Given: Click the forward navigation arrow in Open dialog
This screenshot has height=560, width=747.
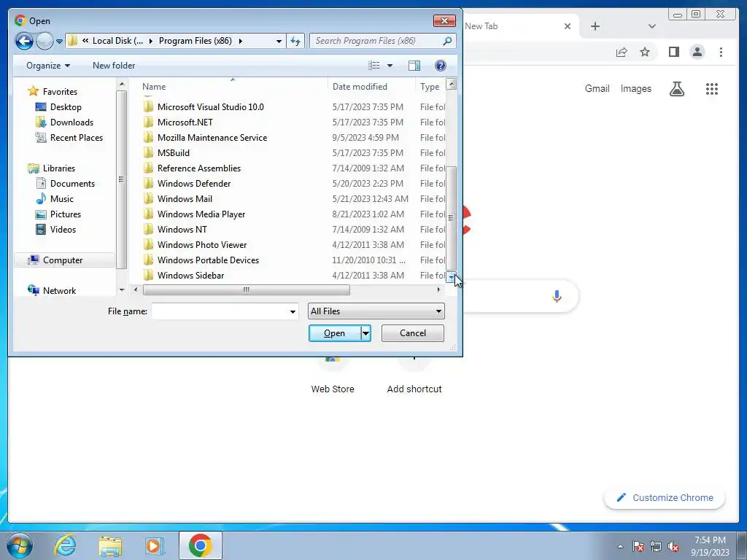Looking at the screenshot, I should click(44, 41).
